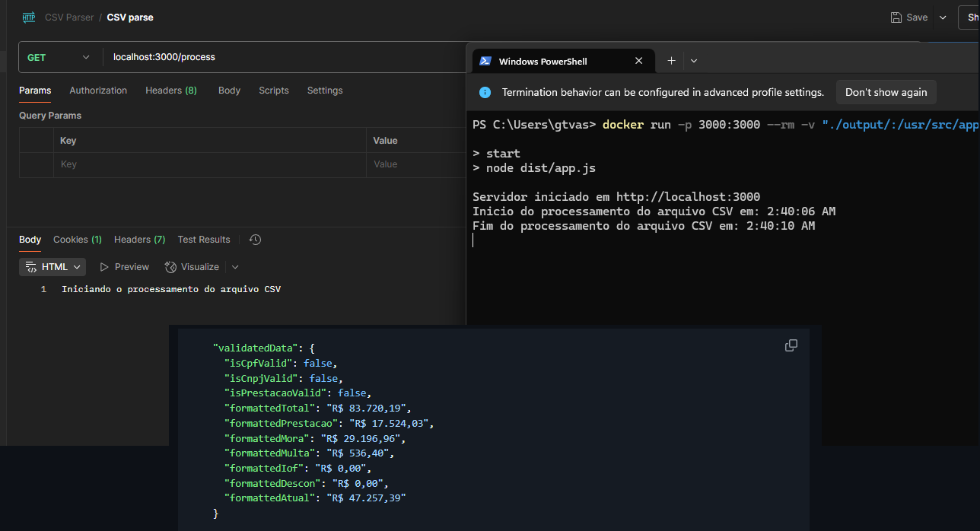Click the info icon in the termination notice
Viewport: 980px width, 531px height.
[485, 92]
